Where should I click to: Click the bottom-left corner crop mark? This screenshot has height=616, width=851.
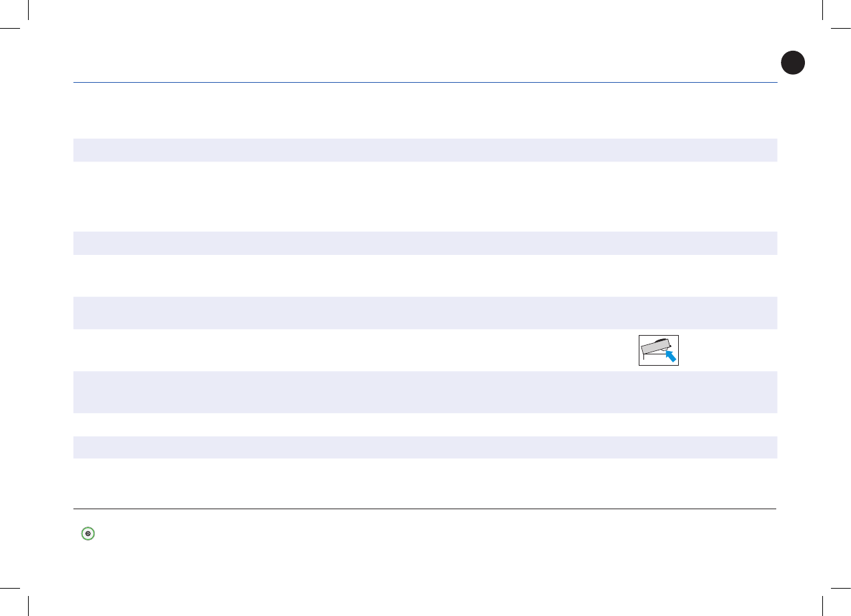15,601
